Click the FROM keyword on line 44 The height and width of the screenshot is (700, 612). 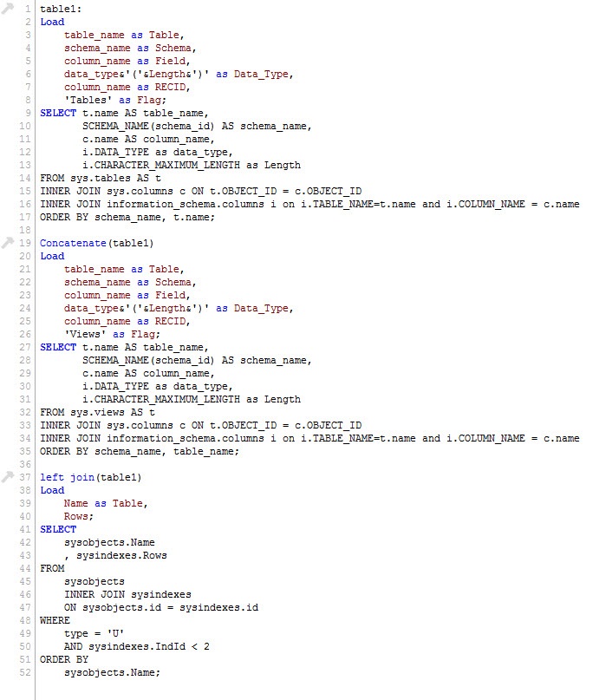point(52,568)
